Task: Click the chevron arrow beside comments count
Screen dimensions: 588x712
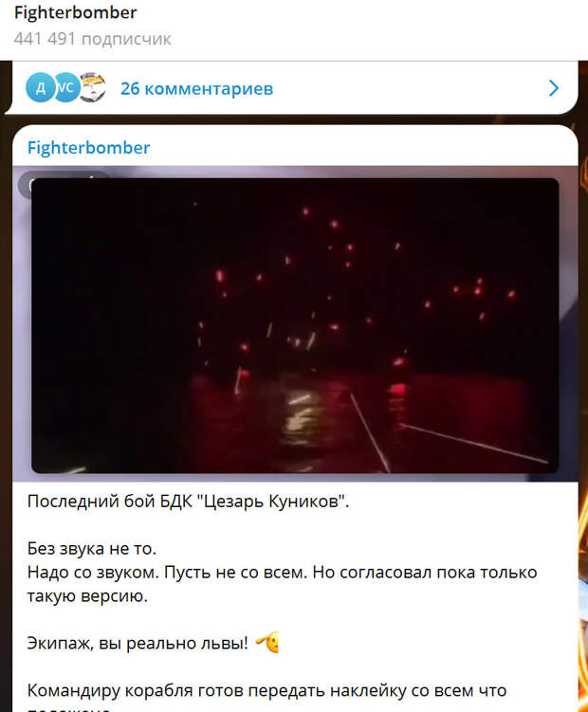Action: (553, 88)
